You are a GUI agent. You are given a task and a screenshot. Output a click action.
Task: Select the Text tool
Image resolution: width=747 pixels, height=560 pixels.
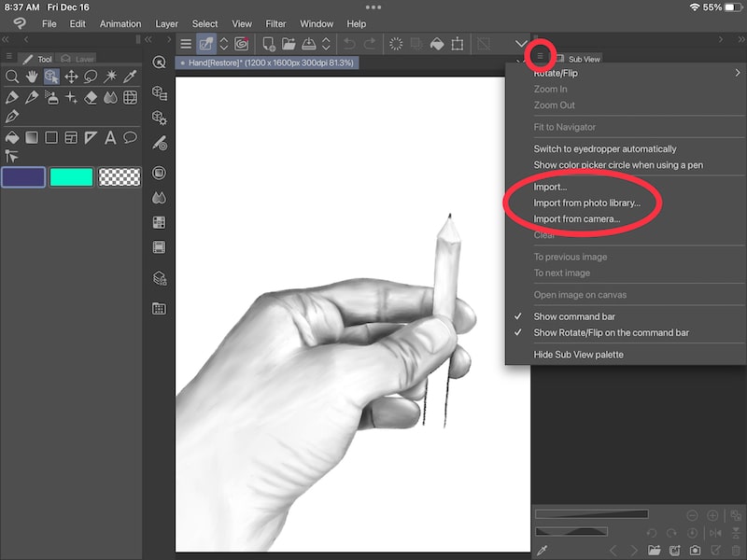pyautogui.click(x=110, y=135)
